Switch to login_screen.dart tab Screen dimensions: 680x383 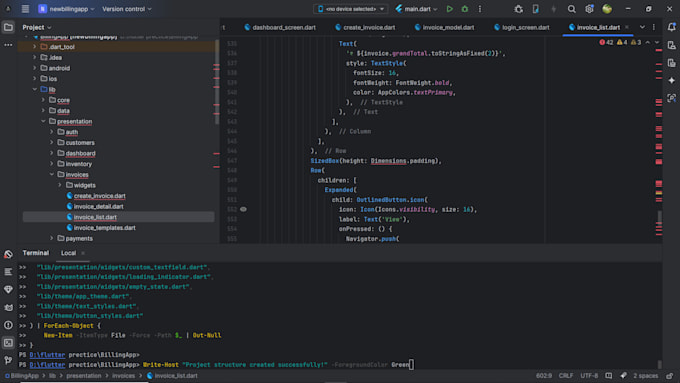pyautogui.click(x=521, y=27)
